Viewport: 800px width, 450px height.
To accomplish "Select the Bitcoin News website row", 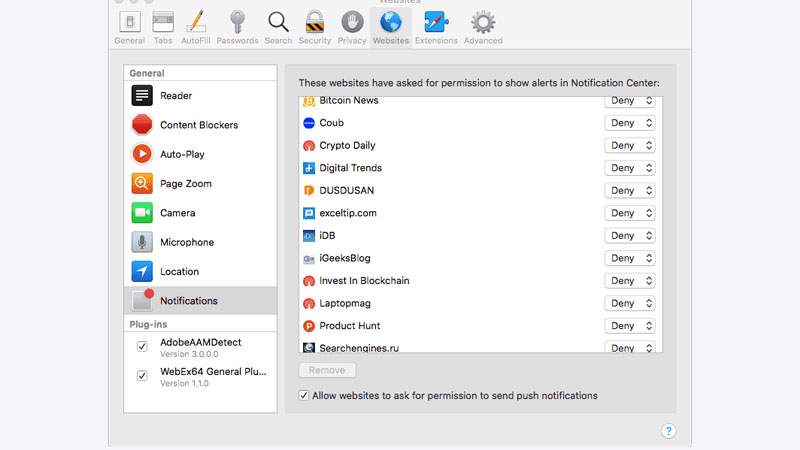I will [480, 103].
